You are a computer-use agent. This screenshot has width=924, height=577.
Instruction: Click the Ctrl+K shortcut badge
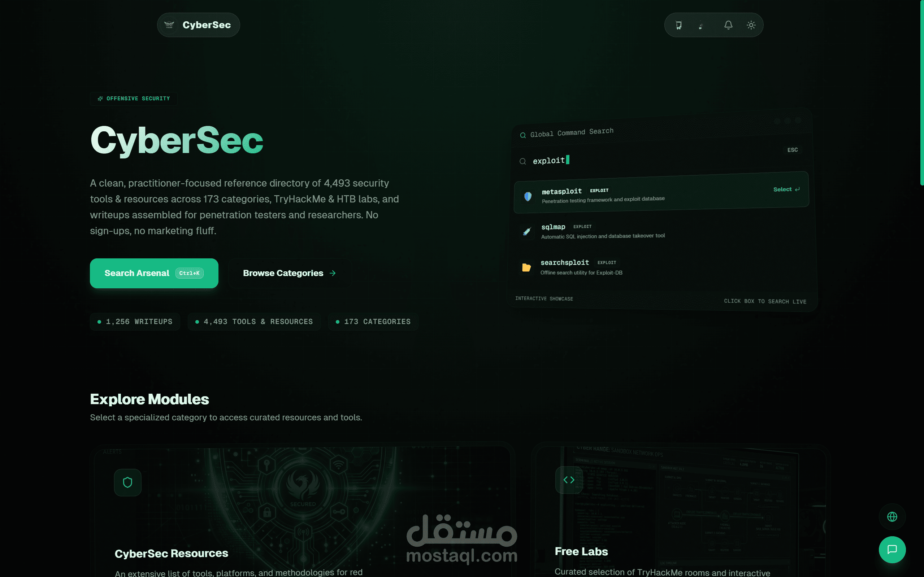[189, 273]
